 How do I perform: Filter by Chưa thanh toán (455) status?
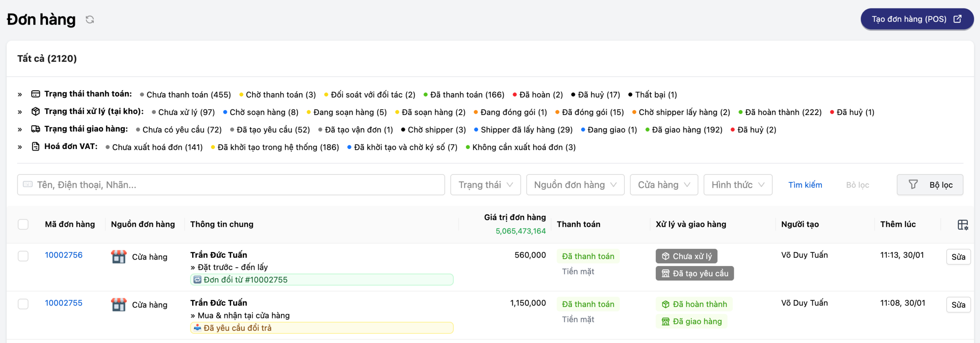click(x=188, y=95)
